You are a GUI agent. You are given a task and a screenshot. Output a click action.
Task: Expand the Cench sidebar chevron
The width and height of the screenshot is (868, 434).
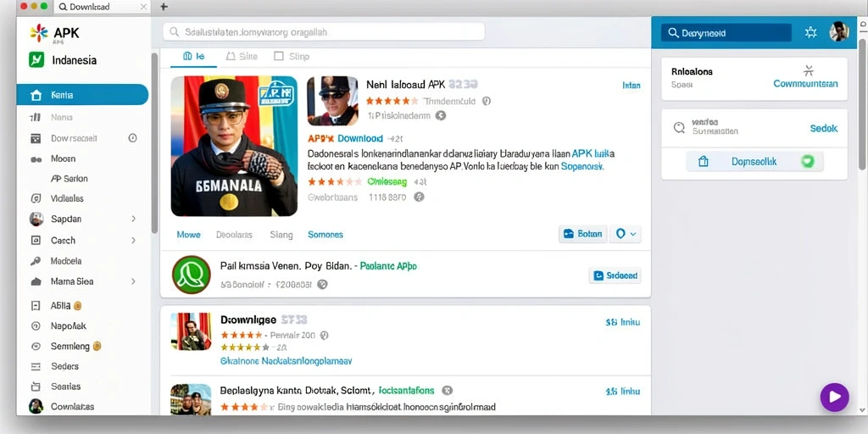point(133,240)
